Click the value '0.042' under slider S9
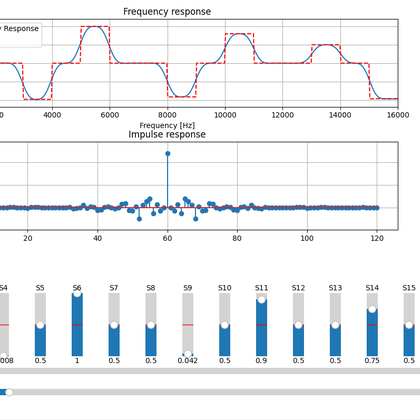The width and height of the screenshot is (420, 420). [188, 361]
